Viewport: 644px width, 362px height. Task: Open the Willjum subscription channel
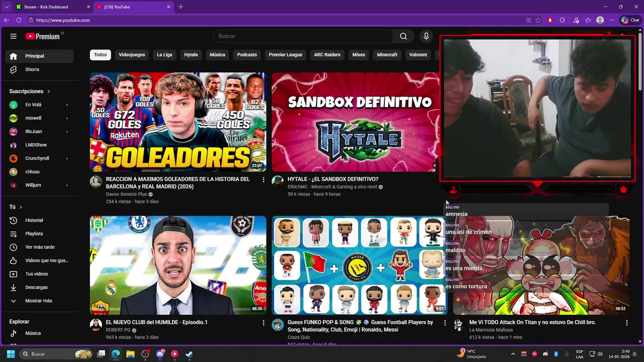(x=39, y=185)
